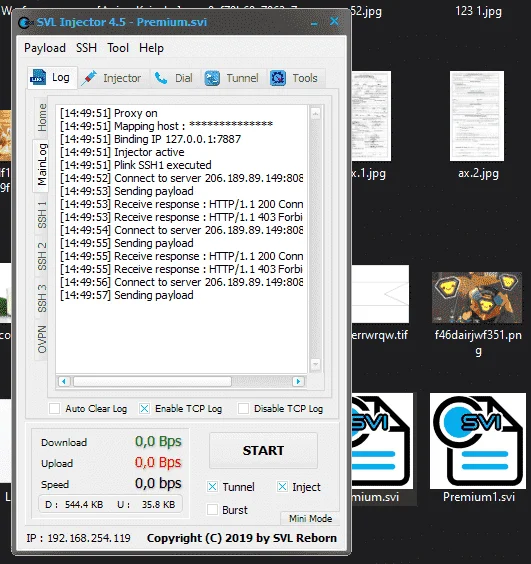Switch to the MainLog vertical tab
Image resolution: width=531 pixels, height=564 pixels.
click(41, 164)
